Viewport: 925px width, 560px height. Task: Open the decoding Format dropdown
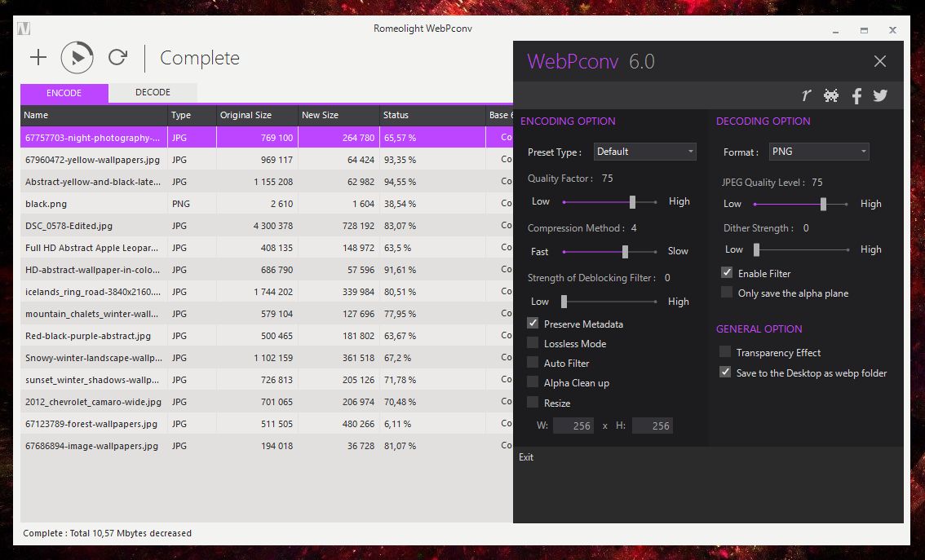pos(819,152)
